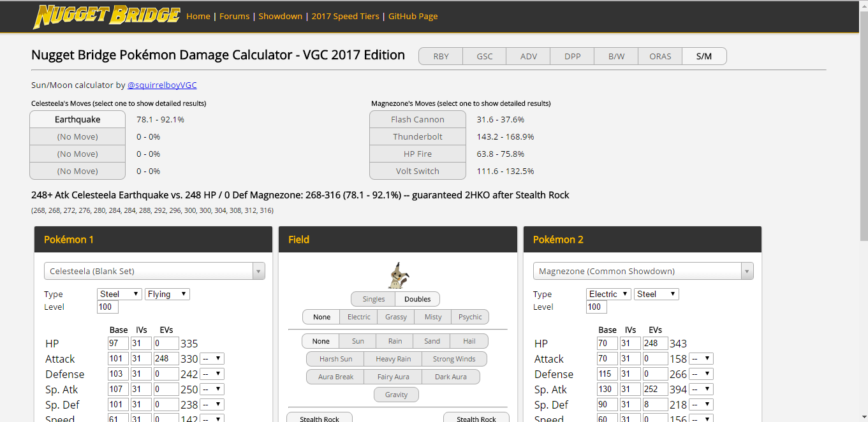Click Celesteela Attack EVs input field

166,359
